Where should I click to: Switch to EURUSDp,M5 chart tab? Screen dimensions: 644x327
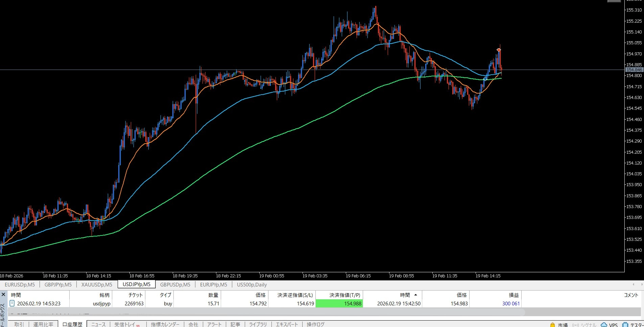[x=20, y=284]
